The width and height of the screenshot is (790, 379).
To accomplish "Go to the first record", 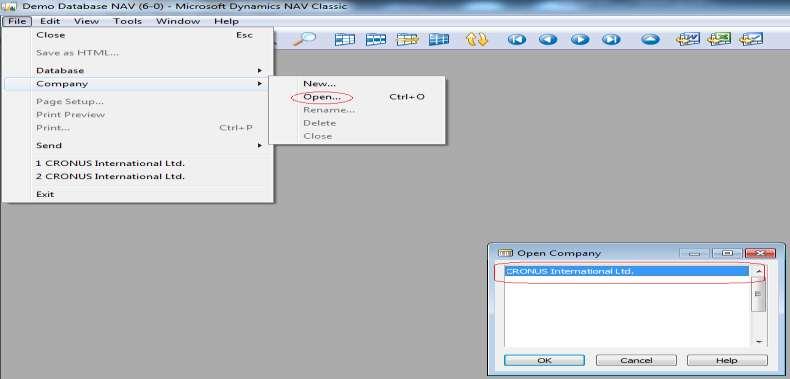I will (x=516, y=39).
